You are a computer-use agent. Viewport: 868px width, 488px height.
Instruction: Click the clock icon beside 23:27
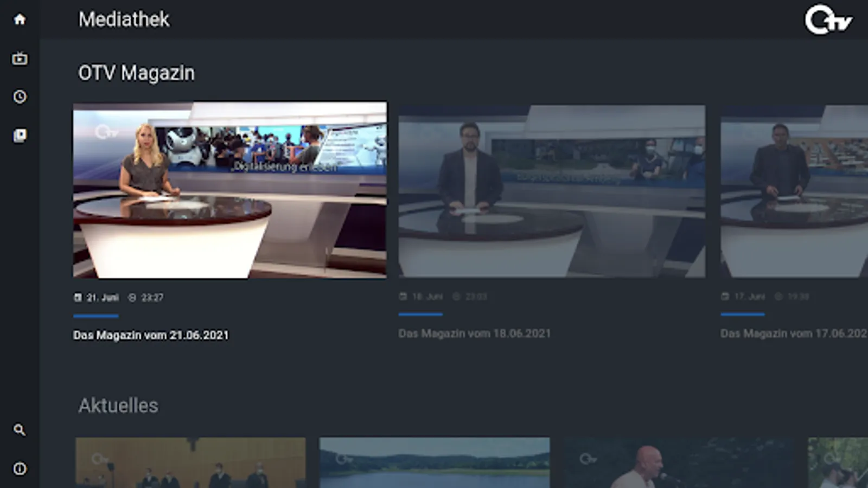click(x=132, y=297)
